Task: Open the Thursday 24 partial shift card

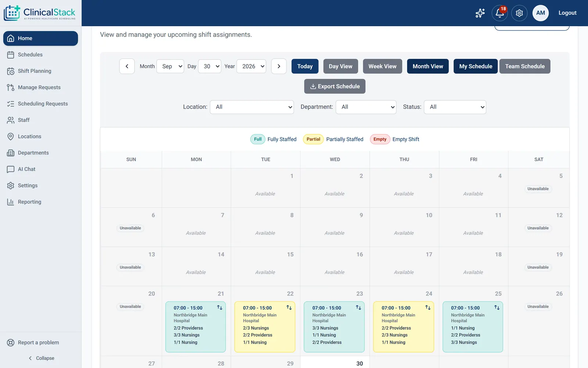Action: coord(404,327)
